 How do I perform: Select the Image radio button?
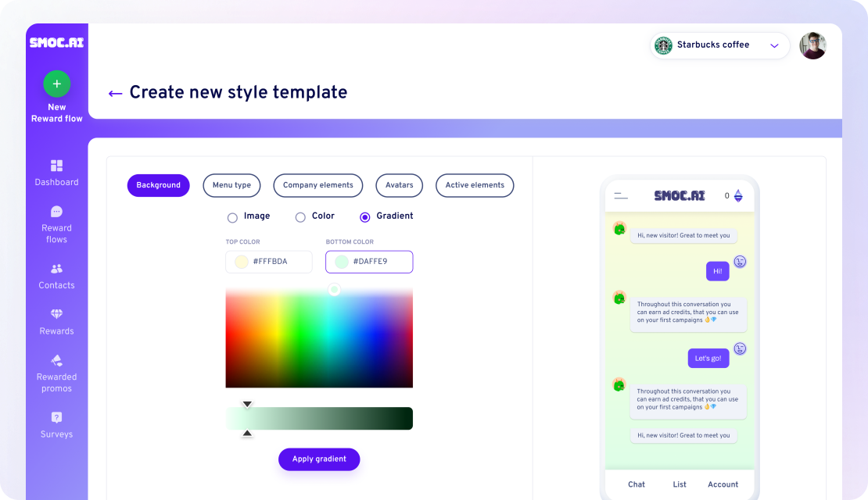coord(232,217)
